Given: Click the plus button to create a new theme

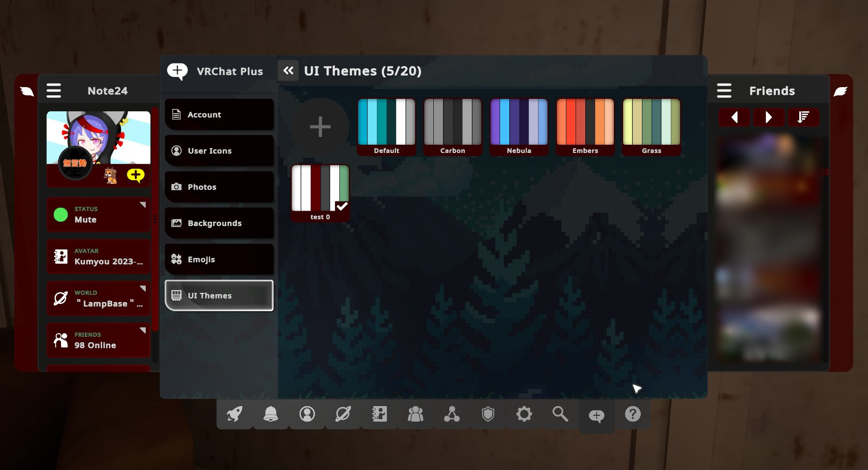Looking at the screenshot, I should pyautogui.click(x=320, y=127).
